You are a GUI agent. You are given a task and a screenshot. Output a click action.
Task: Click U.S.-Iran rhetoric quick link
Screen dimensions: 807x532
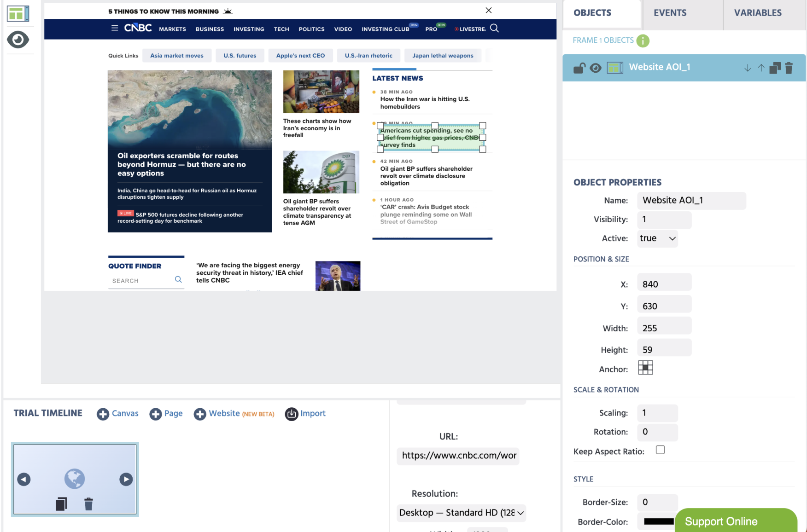point(368,56)
